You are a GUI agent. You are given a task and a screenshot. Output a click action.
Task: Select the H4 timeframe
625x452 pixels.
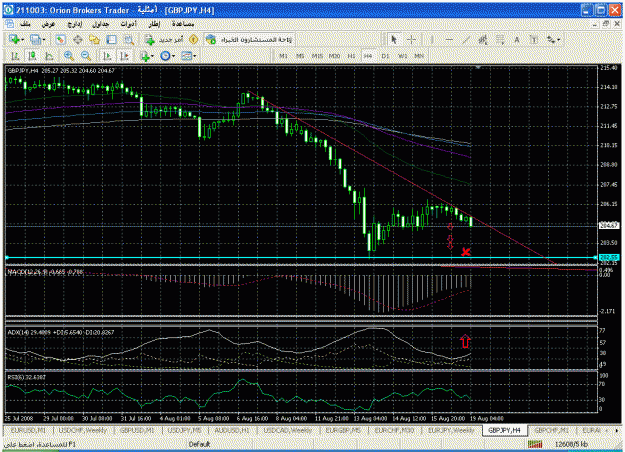[368, 56]
